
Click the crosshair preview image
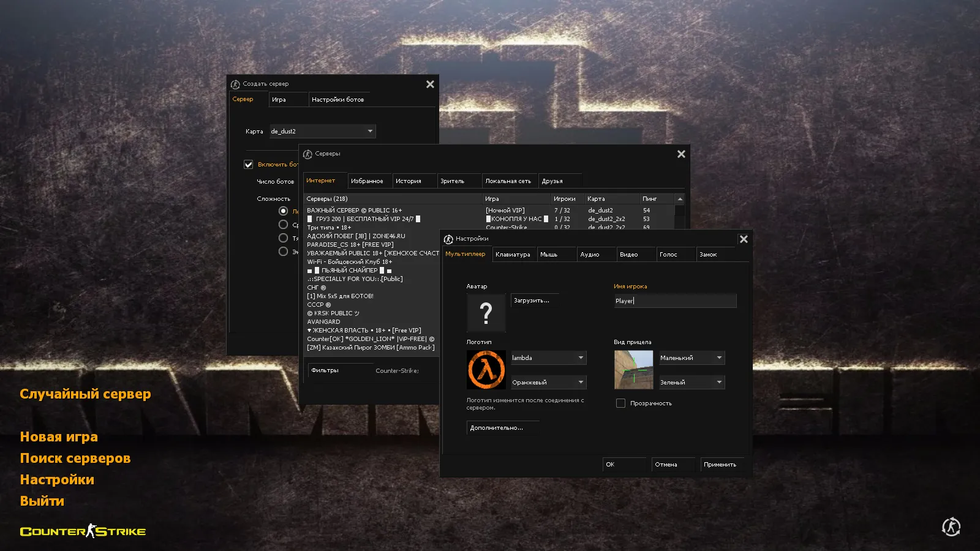pos(633,369)
